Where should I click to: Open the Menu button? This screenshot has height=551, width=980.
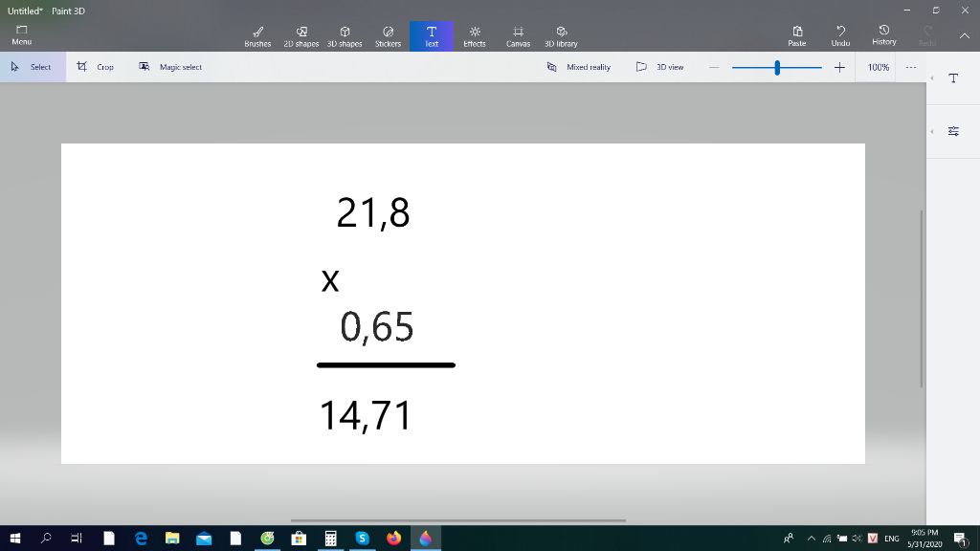point(21,35)
